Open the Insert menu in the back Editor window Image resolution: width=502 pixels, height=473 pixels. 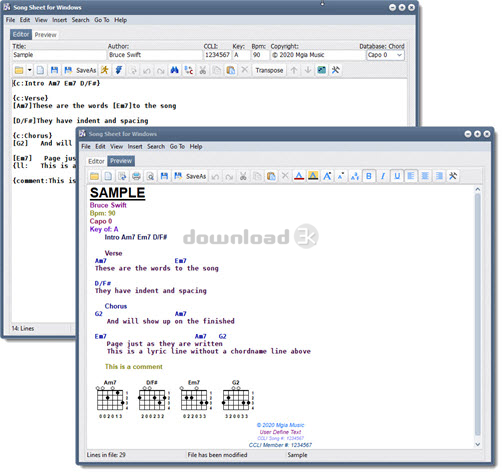59,20
